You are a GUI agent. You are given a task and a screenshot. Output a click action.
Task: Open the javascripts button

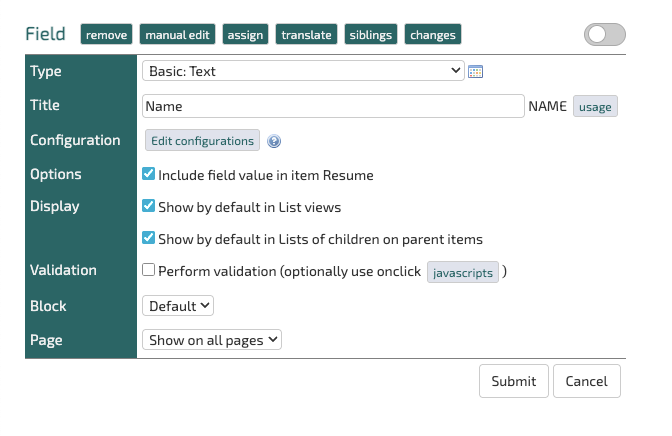pos(463,272)
